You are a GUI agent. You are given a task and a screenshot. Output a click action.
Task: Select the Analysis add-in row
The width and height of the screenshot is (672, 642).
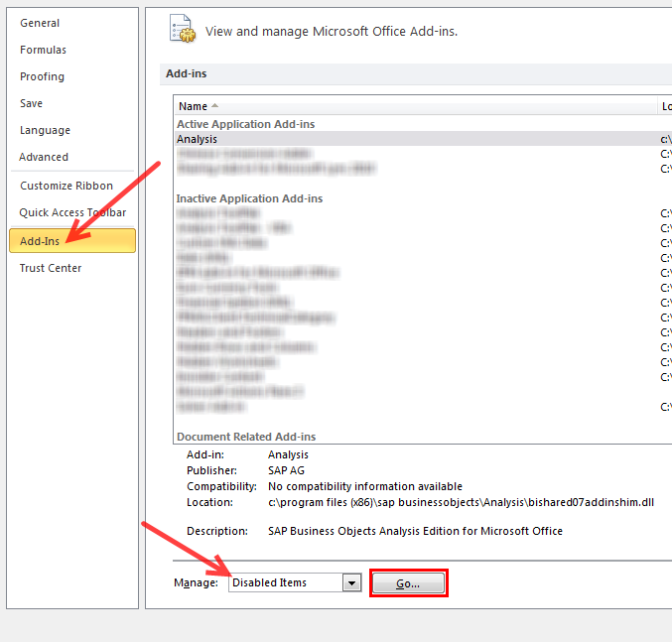424,139
